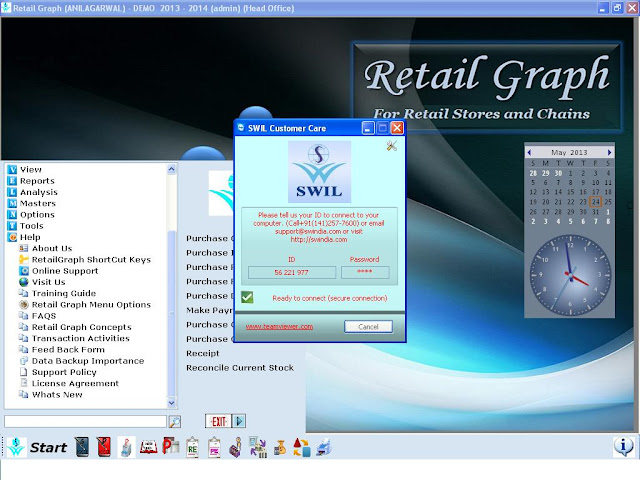
Task: Click the search magnifier icon beside search box
Action: point(175,422)
